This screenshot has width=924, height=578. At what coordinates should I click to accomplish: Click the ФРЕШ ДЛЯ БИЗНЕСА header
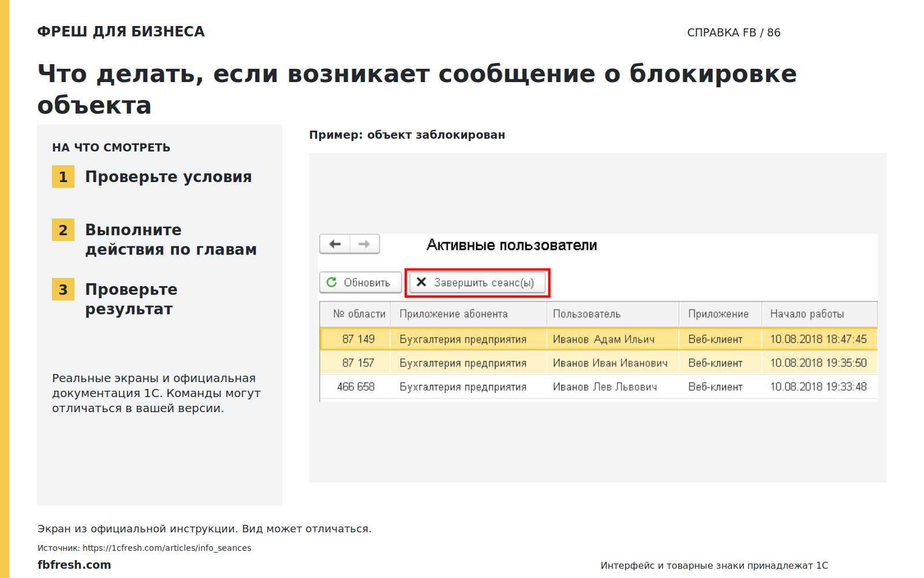(x=121, y=32)
